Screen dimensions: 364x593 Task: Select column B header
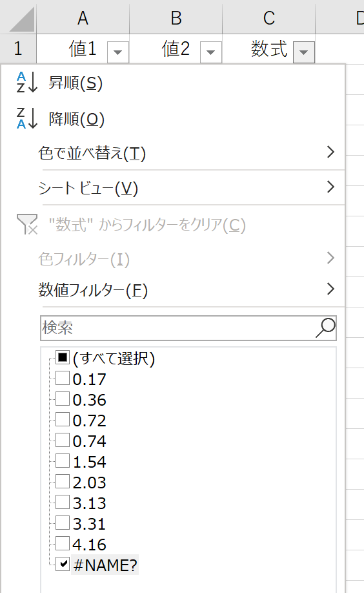176,17
